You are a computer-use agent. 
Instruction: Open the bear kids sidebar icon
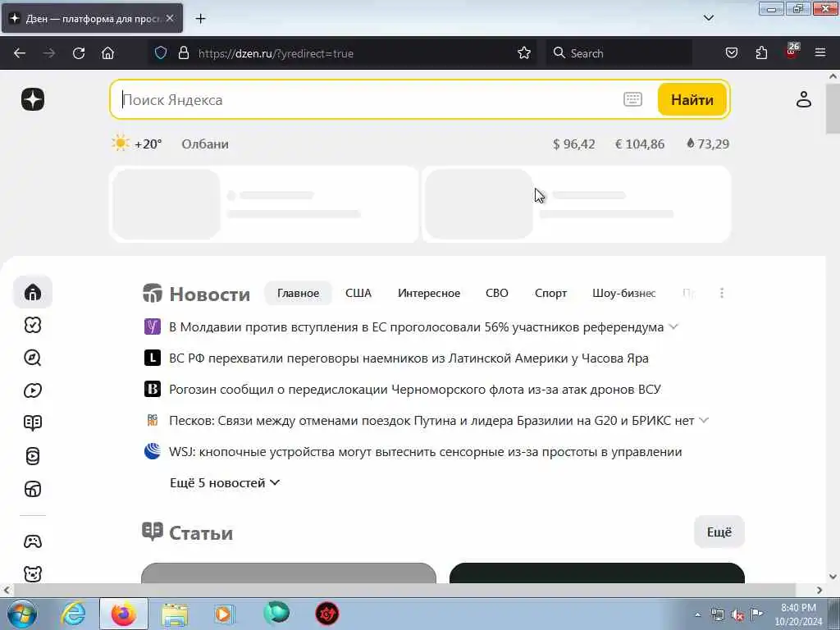click(33, 574)
